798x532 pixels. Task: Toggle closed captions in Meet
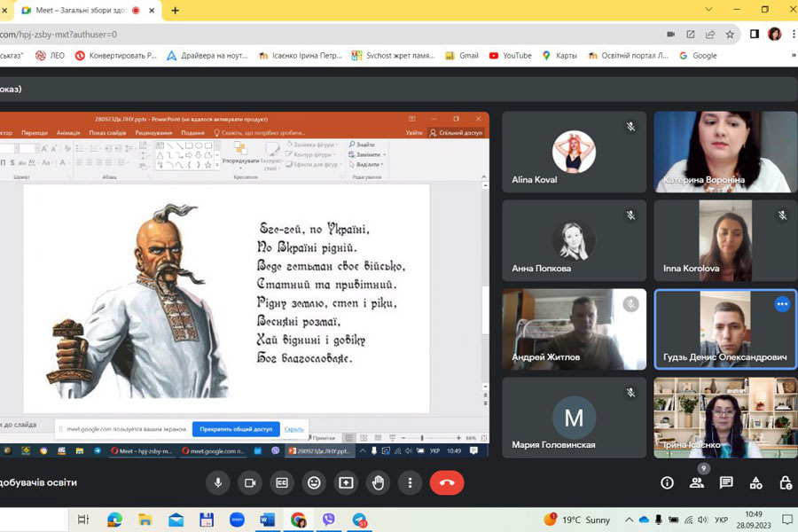tap(282, 482)
